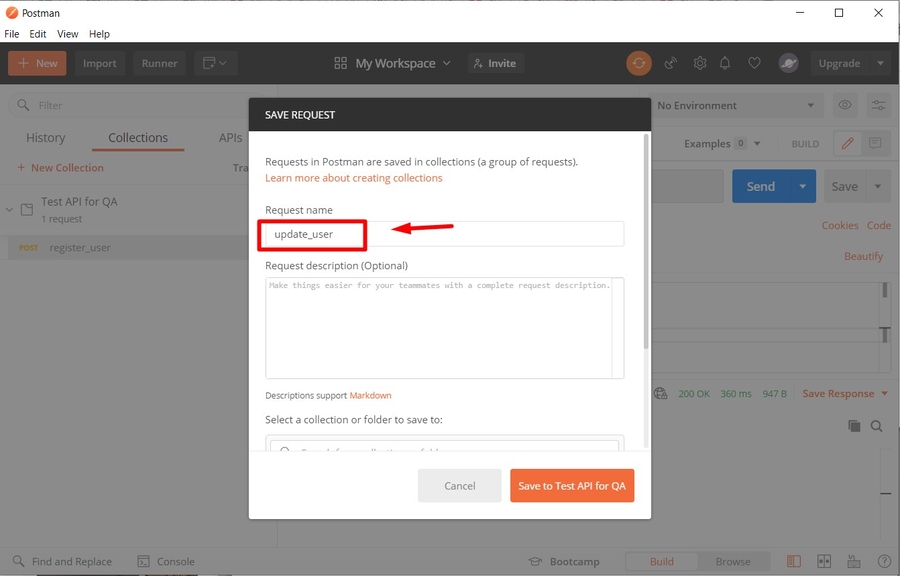Click Save to Test API for QA
Screen dimensions: 900x576
(572, 485)
